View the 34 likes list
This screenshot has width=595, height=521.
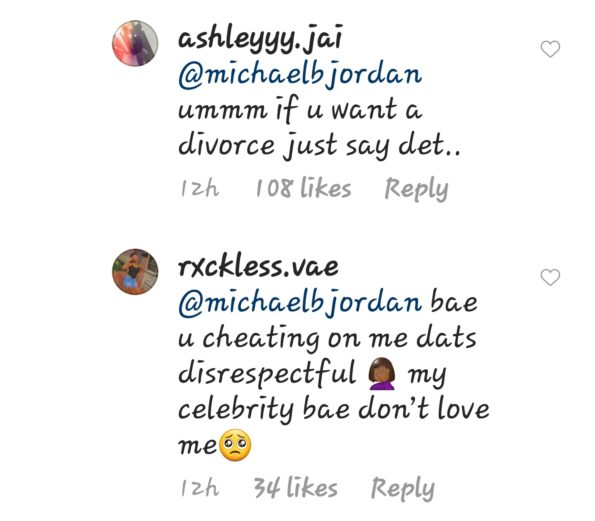click(x=296, y=487)
